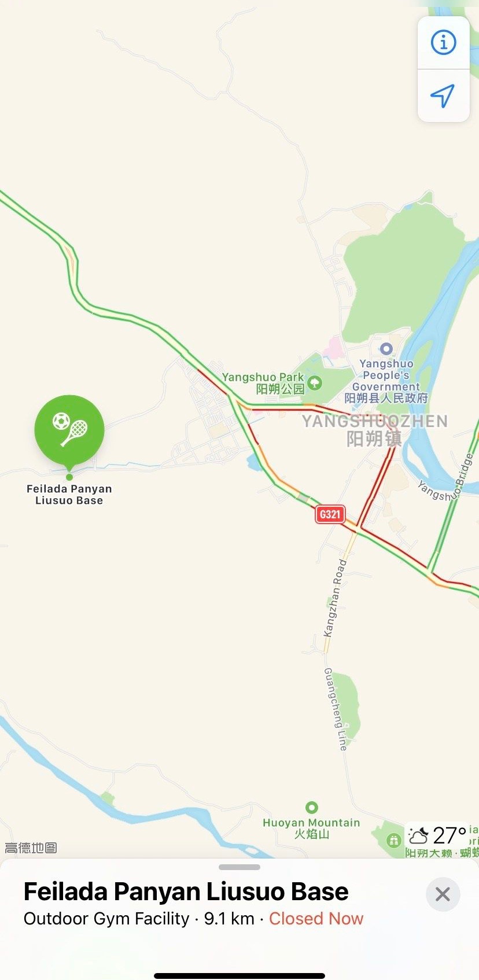
Task: Tap the Yangshuo Park tree icon
Action: pos(315,382)
